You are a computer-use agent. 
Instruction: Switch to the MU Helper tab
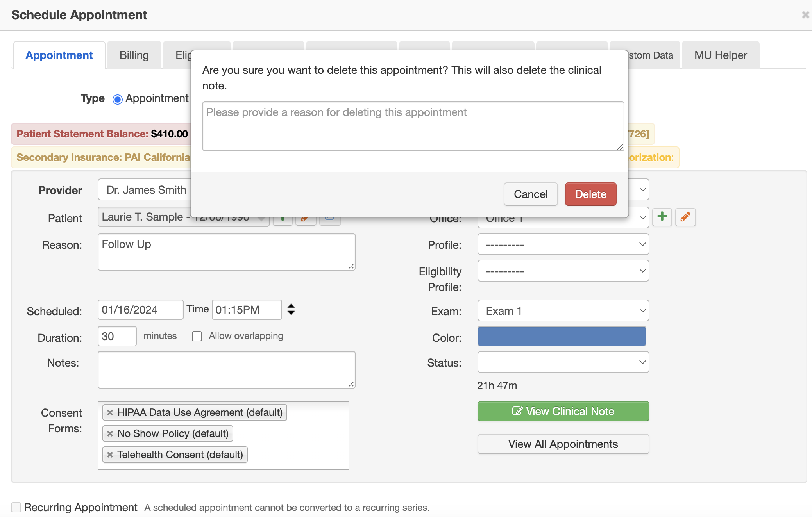click(720, 54)
